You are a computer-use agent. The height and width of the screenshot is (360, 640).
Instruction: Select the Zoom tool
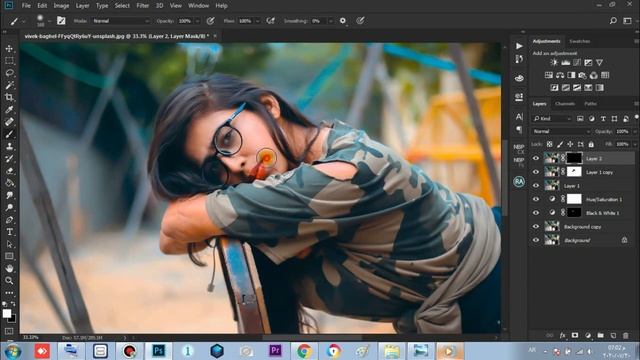click(9, 281)
